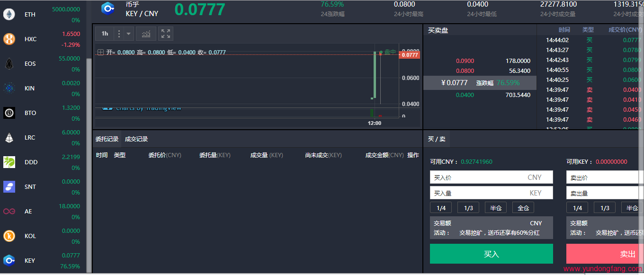The width and height of the screenshot is (644, 275).
Task: Click the 买入价 price input field
Action: click(x=478, y=177)
